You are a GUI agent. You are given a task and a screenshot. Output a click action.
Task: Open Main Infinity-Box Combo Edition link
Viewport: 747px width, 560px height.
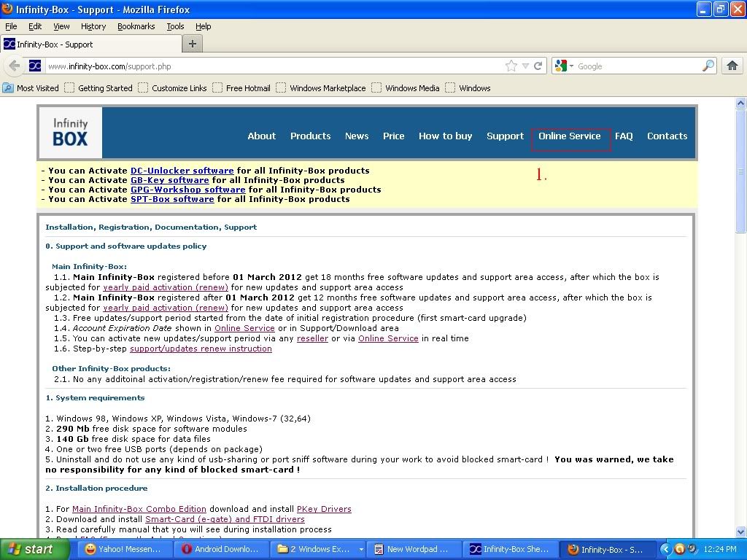point(139,509)
